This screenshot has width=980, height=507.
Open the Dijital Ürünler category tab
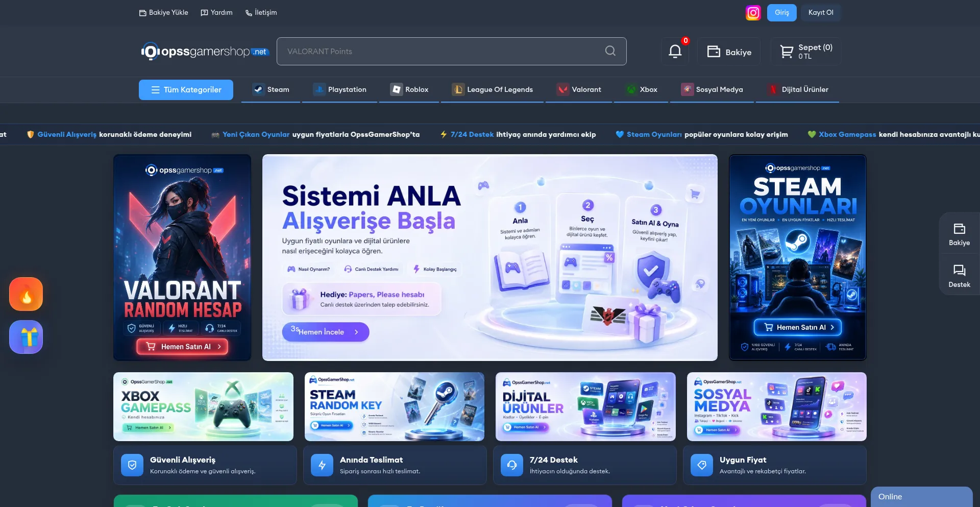(797, 90)
